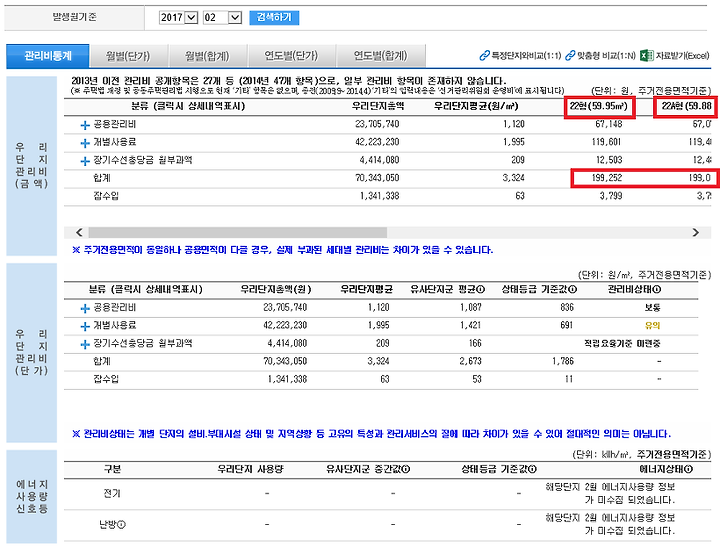Switch to the 월별(합계) tab

pyautogui.click(x=207, y=56)
